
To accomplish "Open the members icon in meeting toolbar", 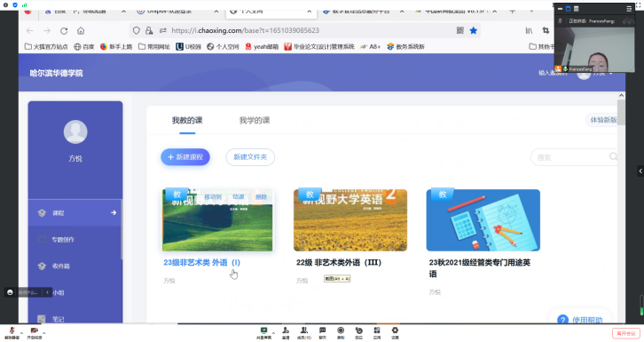I will [304, 332].
